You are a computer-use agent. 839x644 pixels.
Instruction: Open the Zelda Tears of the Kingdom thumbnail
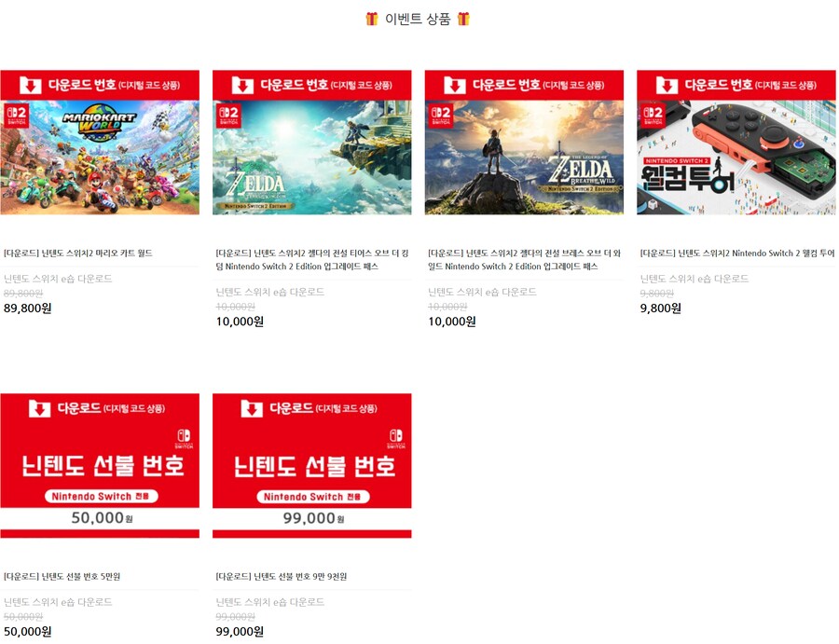[312, 143]
